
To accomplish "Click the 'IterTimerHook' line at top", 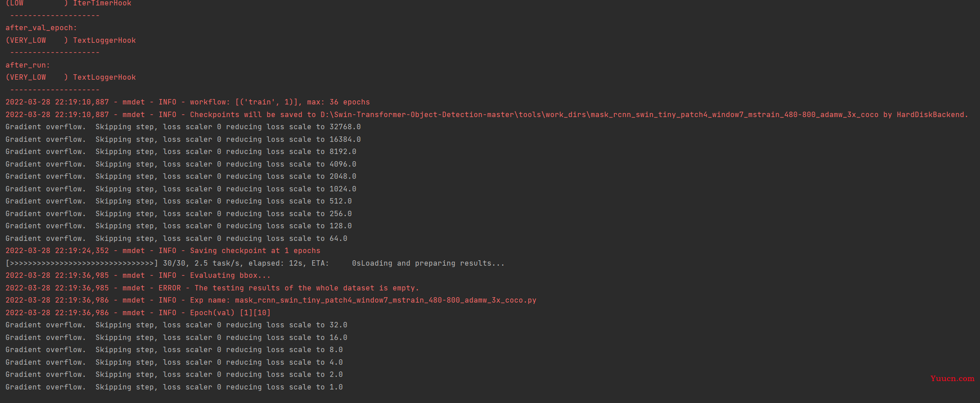I will point(68,3).
